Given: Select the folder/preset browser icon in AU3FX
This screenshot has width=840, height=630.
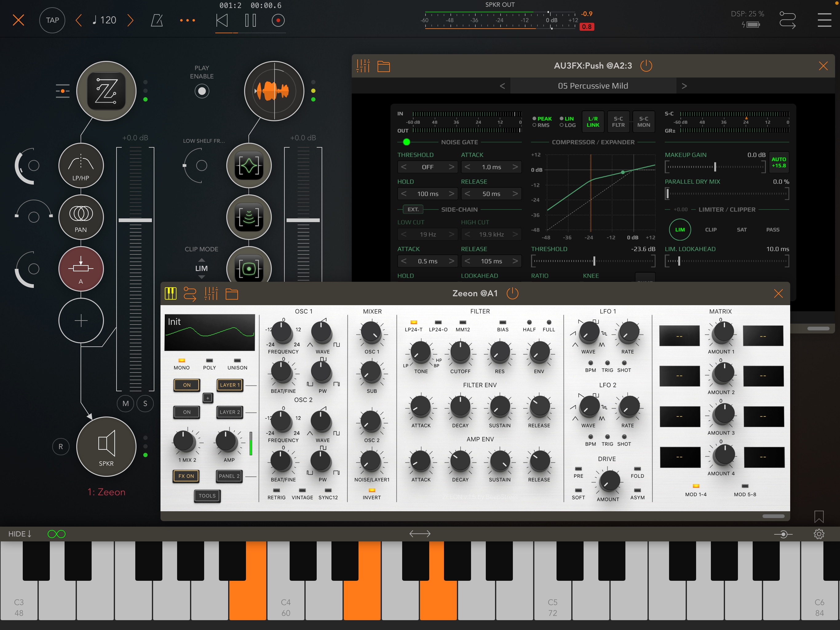Looking at the screenshot, I should (x=384, y=65).
